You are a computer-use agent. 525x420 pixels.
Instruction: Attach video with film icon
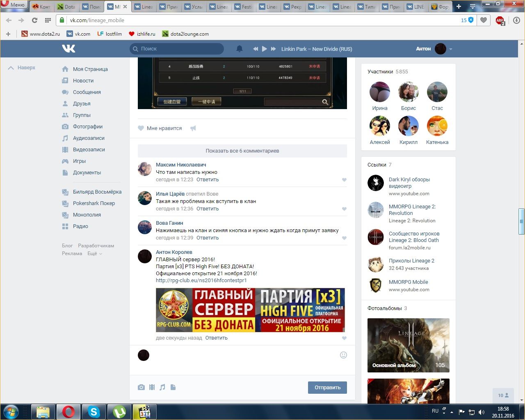pos(152,387)
